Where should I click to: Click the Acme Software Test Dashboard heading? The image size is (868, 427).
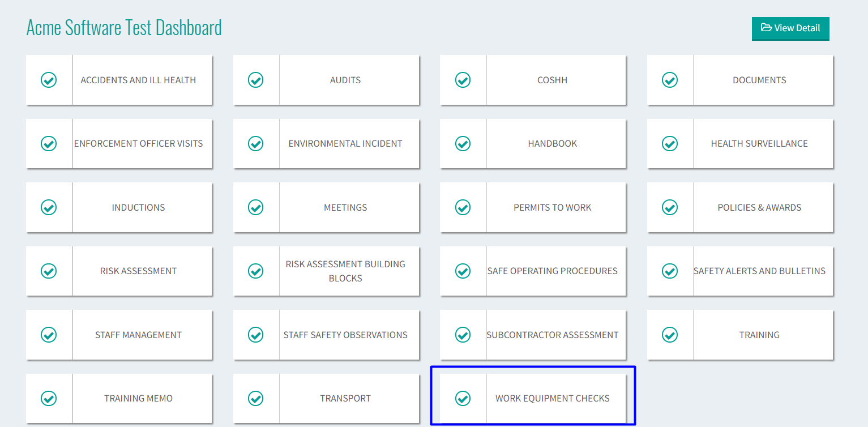124,27
